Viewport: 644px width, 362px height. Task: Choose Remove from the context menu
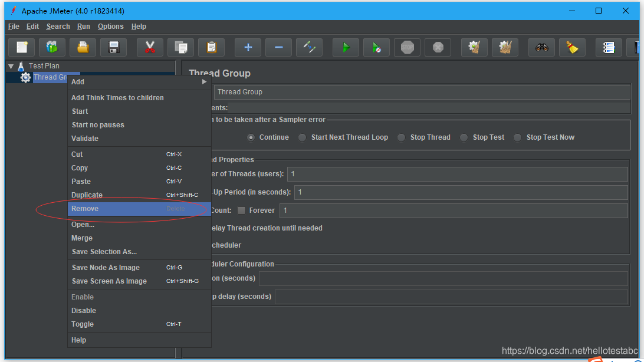point(139,209)
